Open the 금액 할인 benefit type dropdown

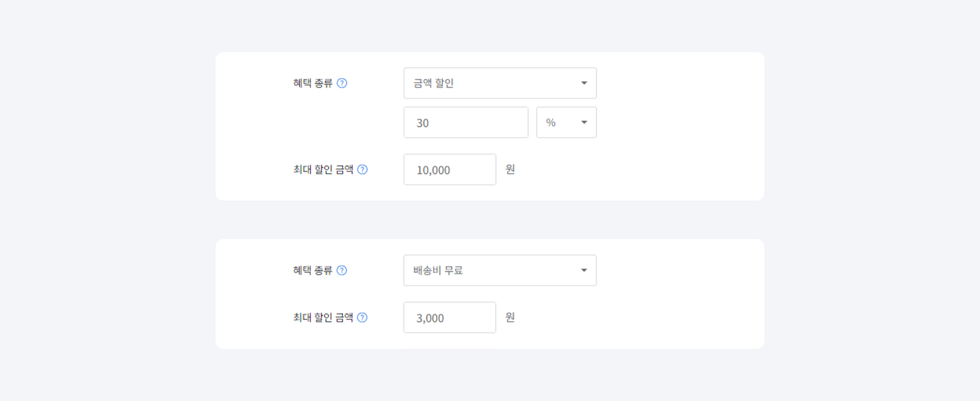[499, 84]
